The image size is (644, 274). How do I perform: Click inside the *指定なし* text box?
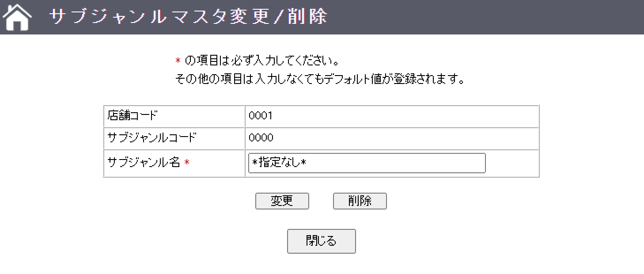pos(366,163)
